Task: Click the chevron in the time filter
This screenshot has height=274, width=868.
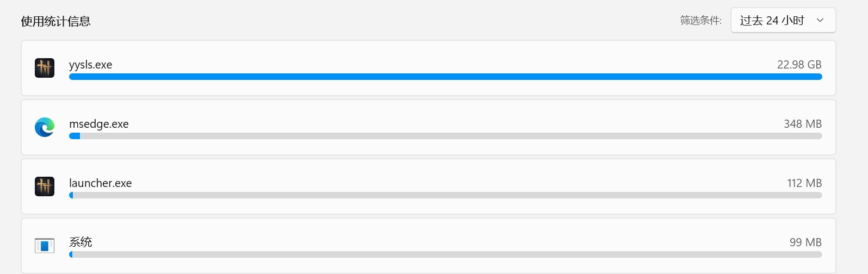Action: click(x=820, y=21)
